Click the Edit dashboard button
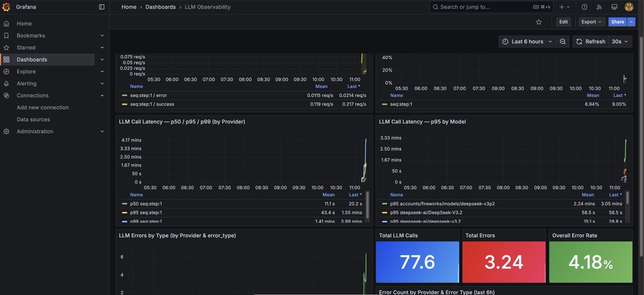This screenshot has width=644, height=295. pyautogui.click(x=563, y=22)
